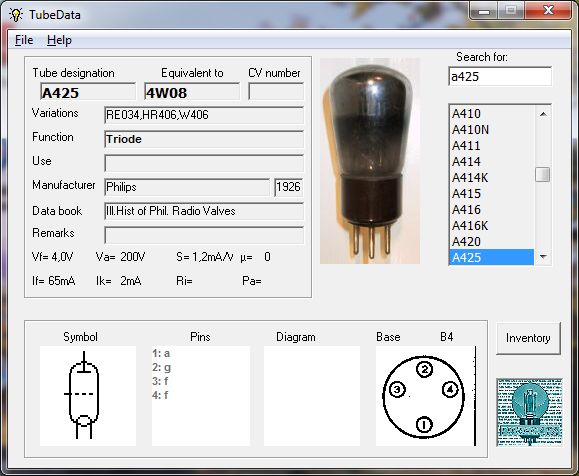Click the list scroll up arrow
Viewport: 579px width, 476px height.
pyautogui.click(x=543, y=114)
